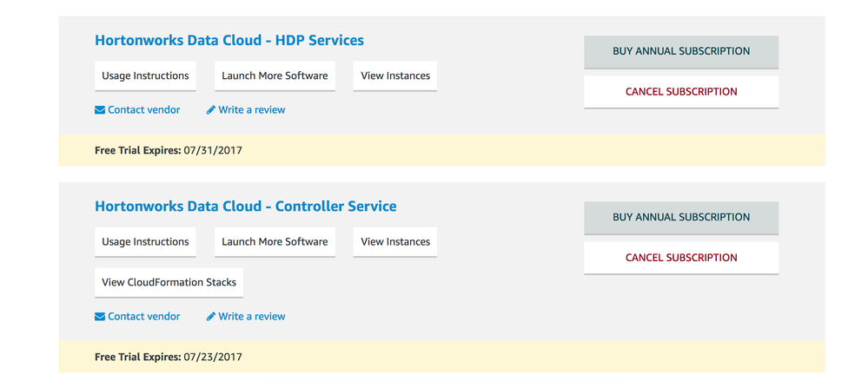View CloudFormation Stacks for Controller Service
This screenshot has height=381, width=868.
point(169,283)
